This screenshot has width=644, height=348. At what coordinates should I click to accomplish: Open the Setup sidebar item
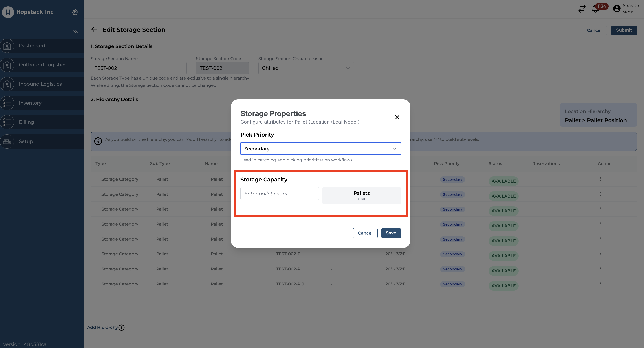click(x=26, y=141)
